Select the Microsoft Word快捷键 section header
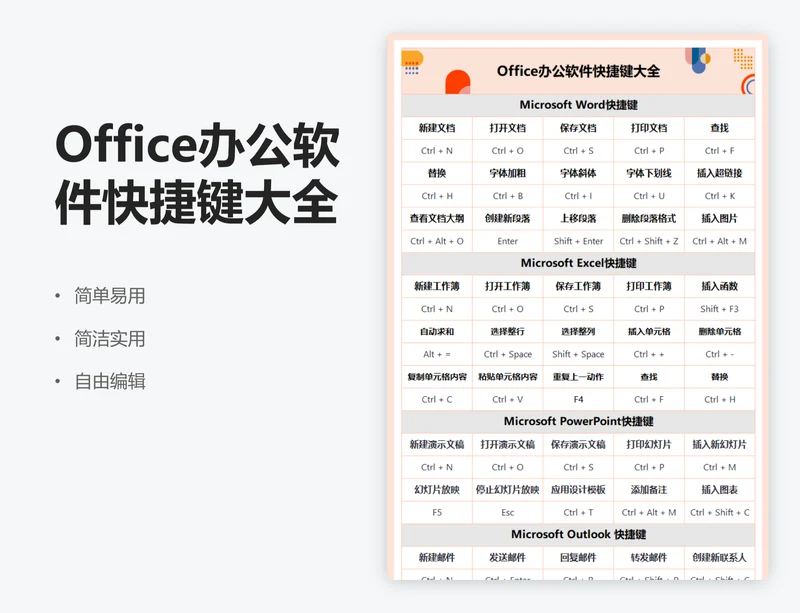 point(578,105)
